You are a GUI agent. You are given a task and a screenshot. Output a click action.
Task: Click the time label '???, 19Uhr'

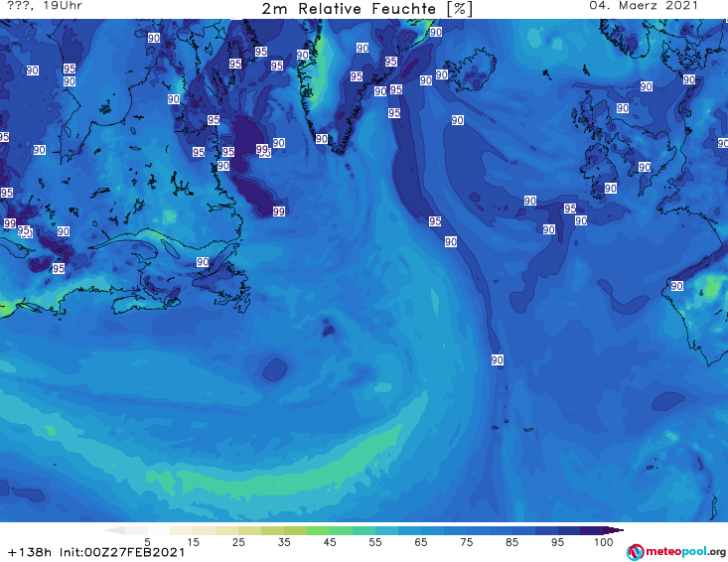coord(45,6)
